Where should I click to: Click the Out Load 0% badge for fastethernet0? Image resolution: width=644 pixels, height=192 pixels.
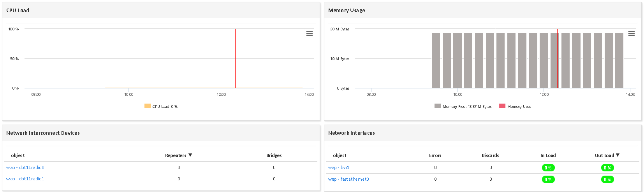coord(607,180)
